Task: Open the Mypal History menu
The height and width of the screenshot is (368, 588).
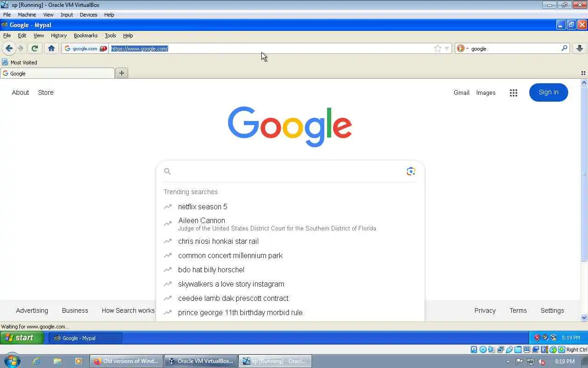Action: [59, 35]
